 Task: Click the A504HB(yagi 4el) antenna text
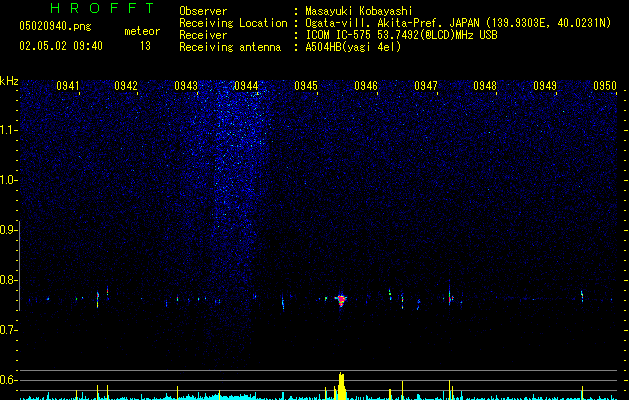[x=353, y=47]
